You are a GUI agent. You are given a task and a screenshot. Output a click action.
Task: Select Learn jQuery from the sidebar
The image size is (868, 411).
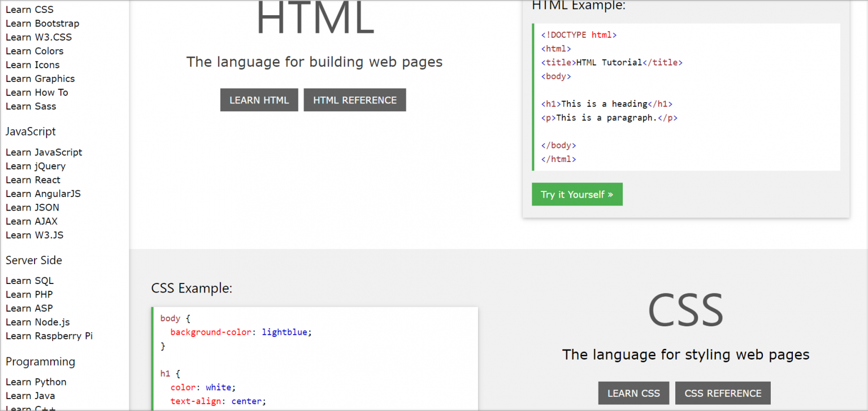(36, 166)
